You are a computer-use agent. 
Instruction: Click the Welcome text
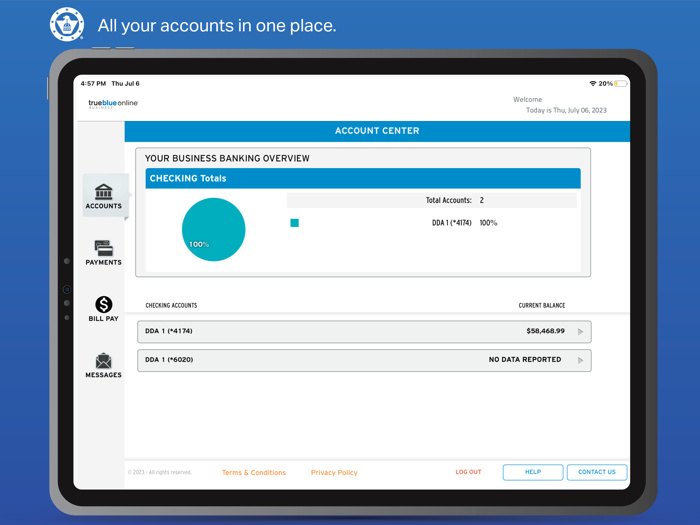point(527,100)
